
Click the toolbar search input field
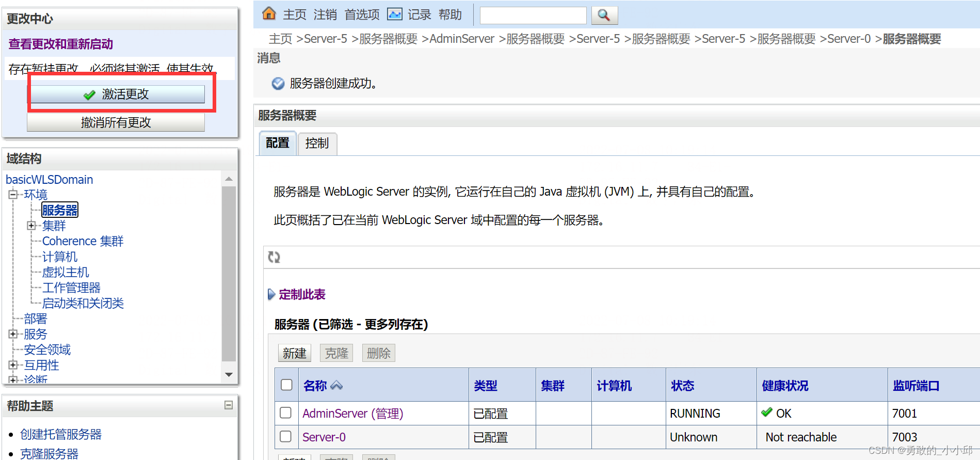(x=533, y=15)
